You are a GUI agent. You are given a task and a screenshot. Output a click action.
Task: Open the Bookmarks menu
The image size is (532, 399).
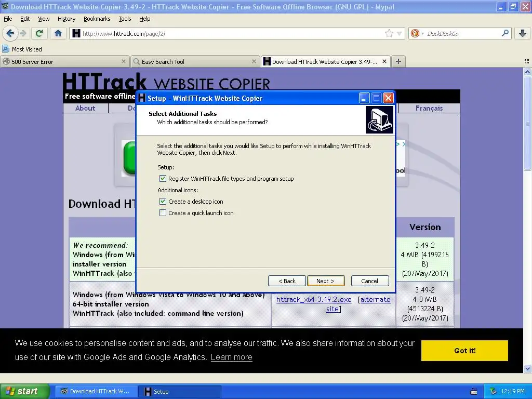[x=97, y=19]
